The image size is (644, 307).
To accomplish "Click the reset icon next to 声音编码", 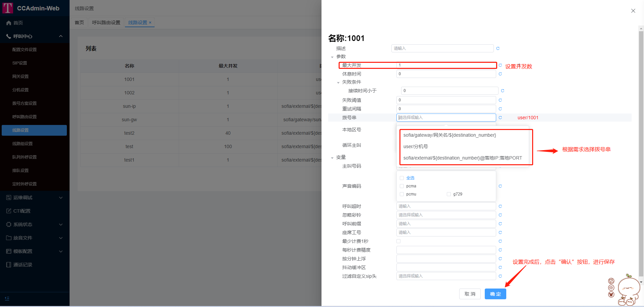I will tap(500, 186).
